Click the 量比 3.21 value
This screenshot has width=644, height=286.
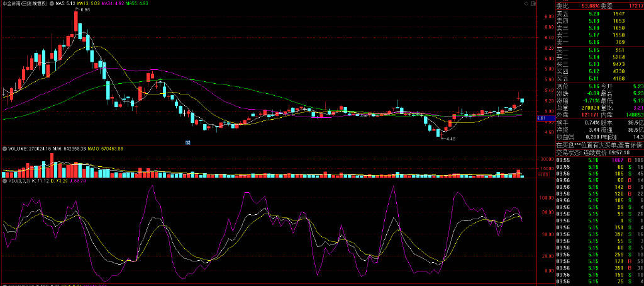638,107
